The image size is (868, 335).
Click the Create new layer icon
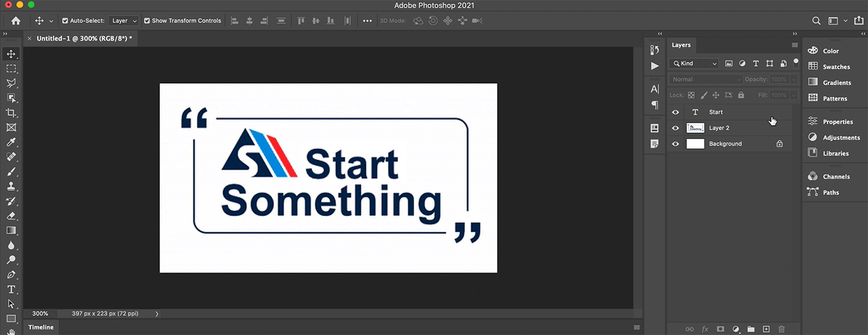[x=766, y=329]
